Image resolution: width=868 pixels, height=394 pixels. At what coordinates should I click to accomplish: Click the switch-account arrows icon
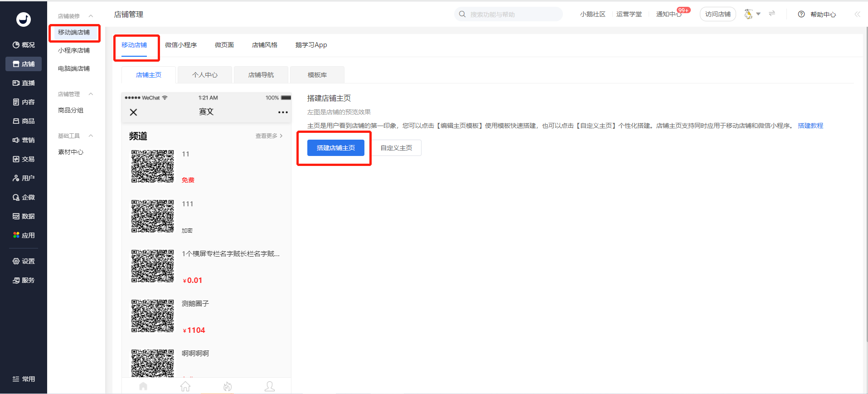point(772,14)
